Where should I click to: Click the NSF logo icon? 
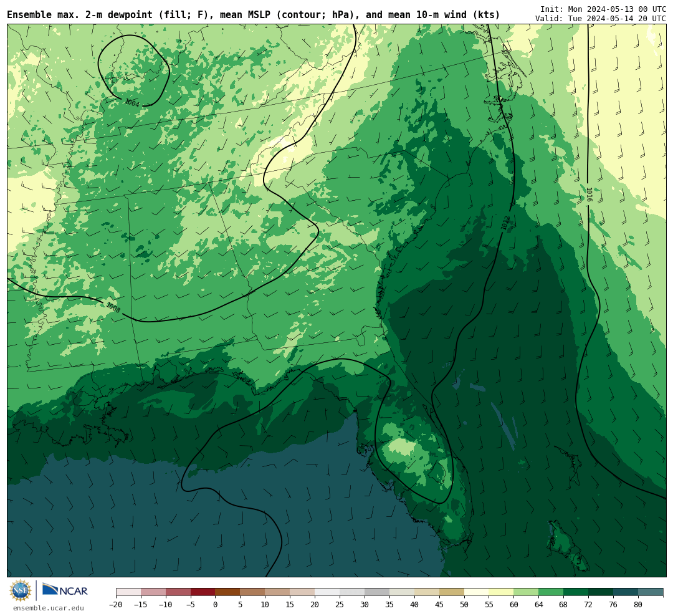[x=21, y=590]
